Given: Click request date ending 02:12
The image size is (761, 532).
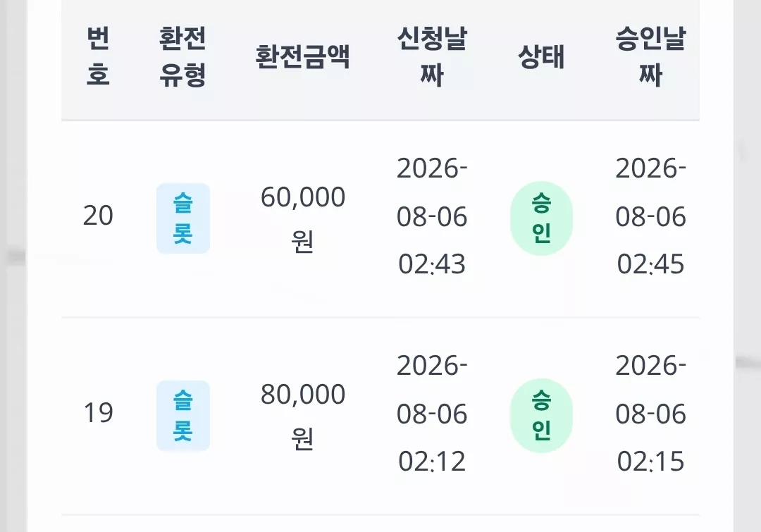Looking at the screenshot, I should (432, 413).
